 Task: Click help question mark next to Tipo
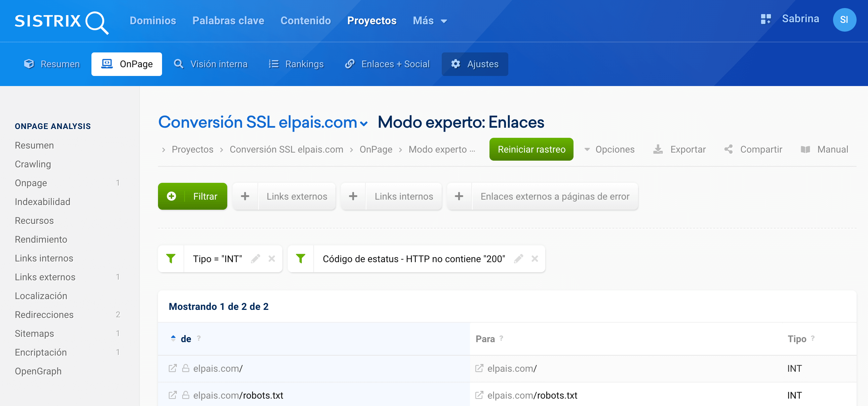click(x=813, y=338)
